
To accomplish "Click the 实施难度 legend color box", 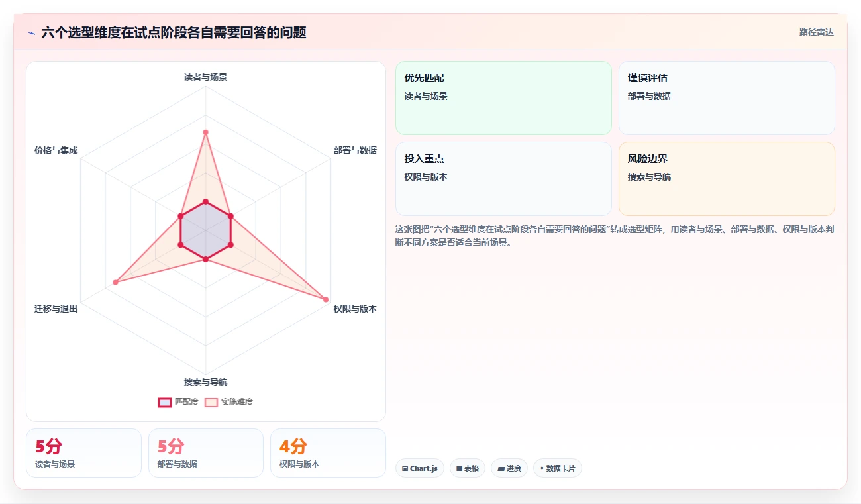I will (211, 402).
